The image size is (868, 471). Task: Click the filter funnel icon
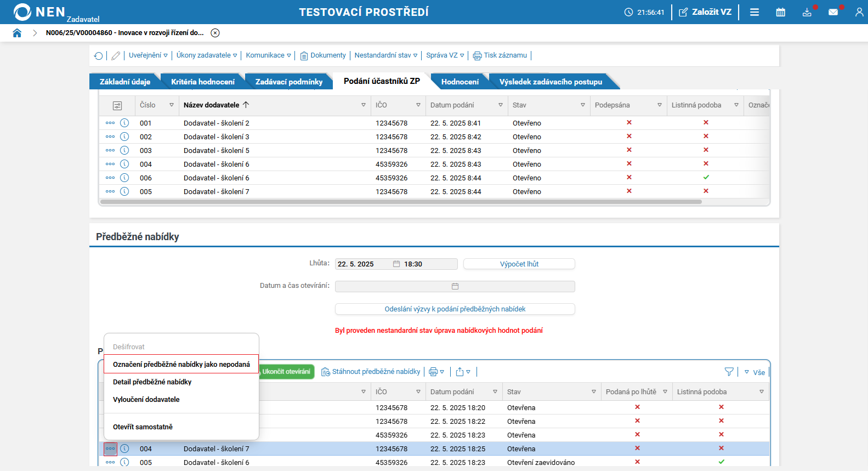click(729, 372)
